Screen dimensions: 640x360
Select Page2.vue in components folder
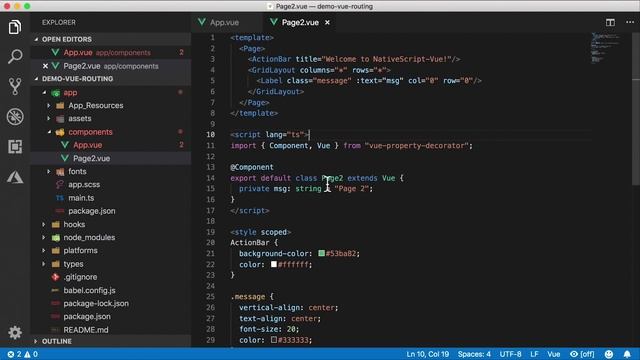111,158
